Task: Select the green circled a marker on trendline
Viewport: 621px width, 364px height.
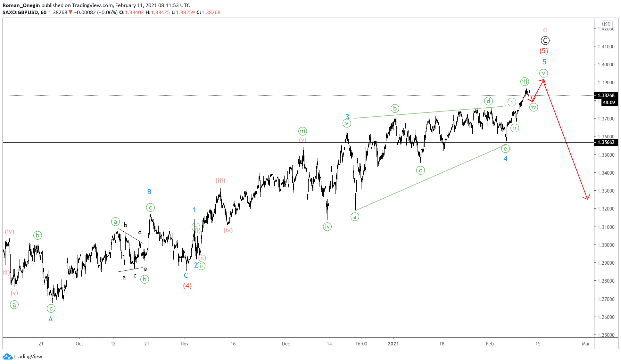Action: click(x=355, y=217)
